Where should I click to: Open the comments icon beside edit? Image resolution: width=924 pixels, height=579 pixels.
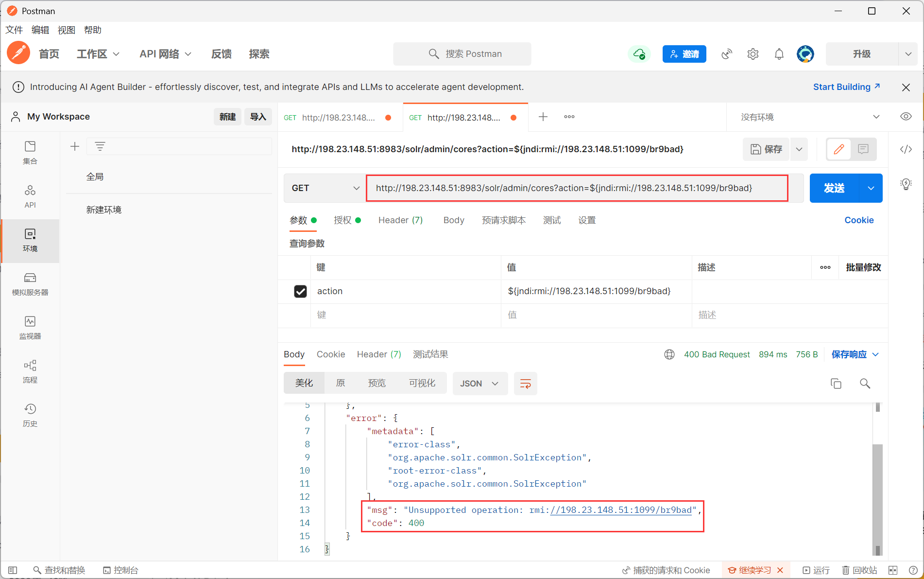[x=863, y=149]
